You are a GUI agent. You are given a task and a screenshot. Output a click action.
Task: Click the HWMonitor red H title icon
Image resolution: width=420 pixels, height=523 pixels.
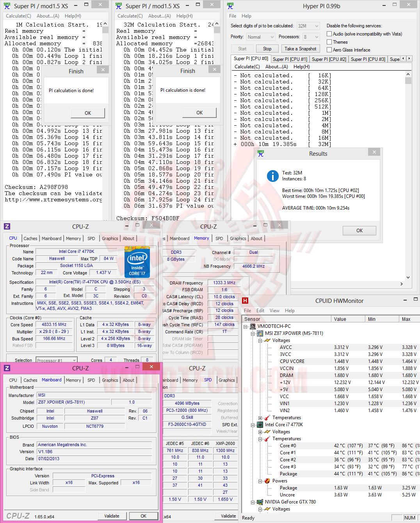click(245, 301)
